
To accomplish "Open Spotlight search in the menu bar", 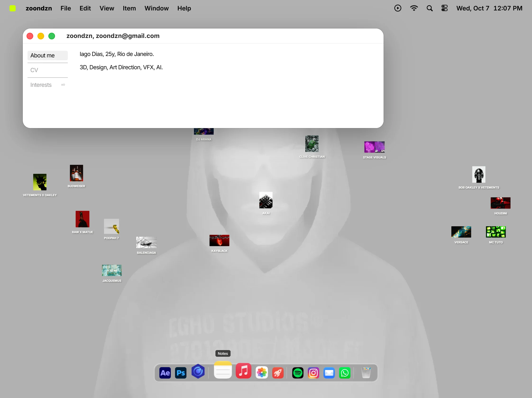I will [x=430, y=8].
